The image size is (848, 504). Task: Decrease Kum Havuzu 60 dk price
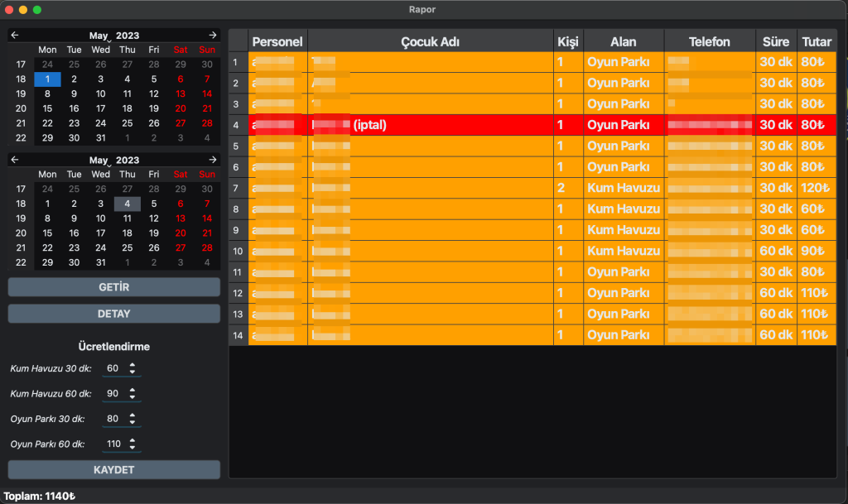[x=132, y=397]
